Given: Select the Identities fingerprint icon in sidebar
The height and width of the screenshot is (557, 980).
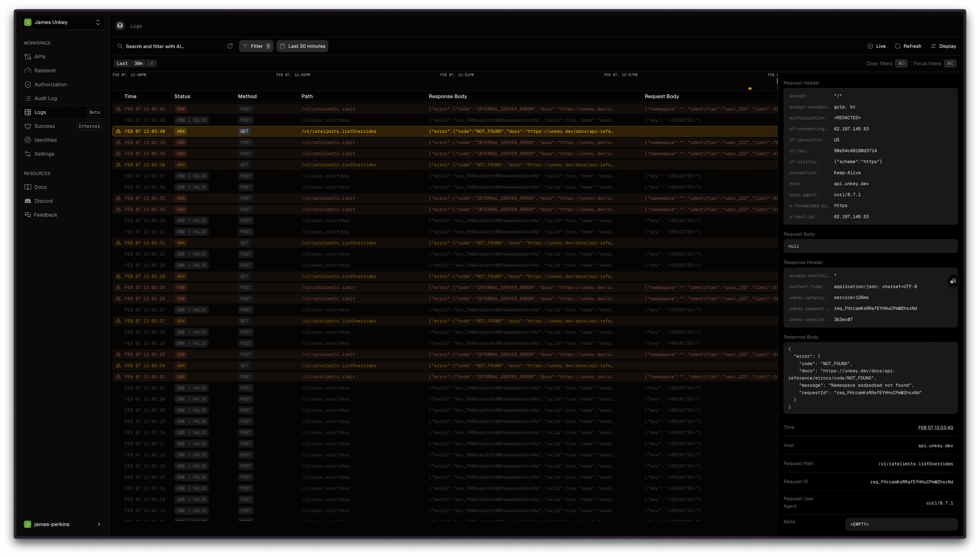Looking at the screenshot, I should 28,140.
